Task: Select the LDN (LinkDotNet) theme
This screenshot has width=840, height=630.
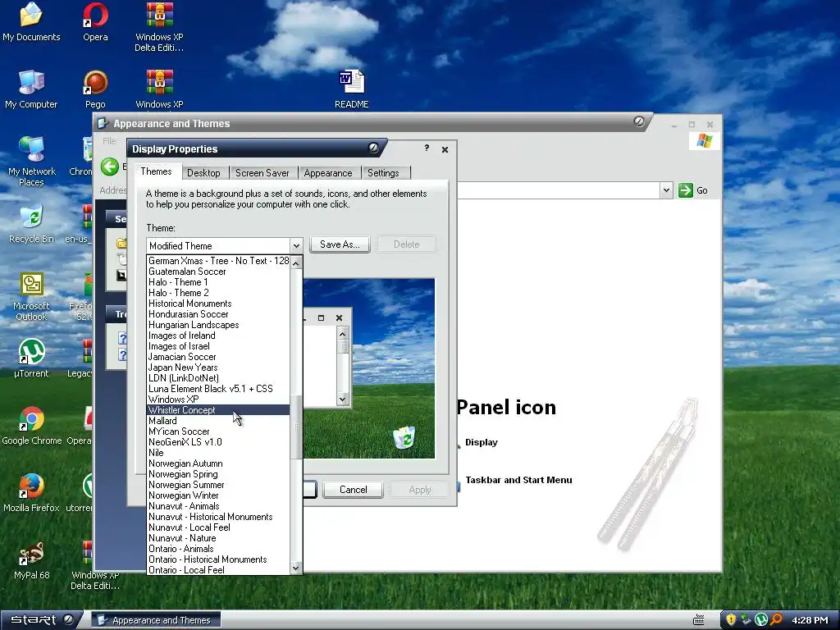Action: 218,378
